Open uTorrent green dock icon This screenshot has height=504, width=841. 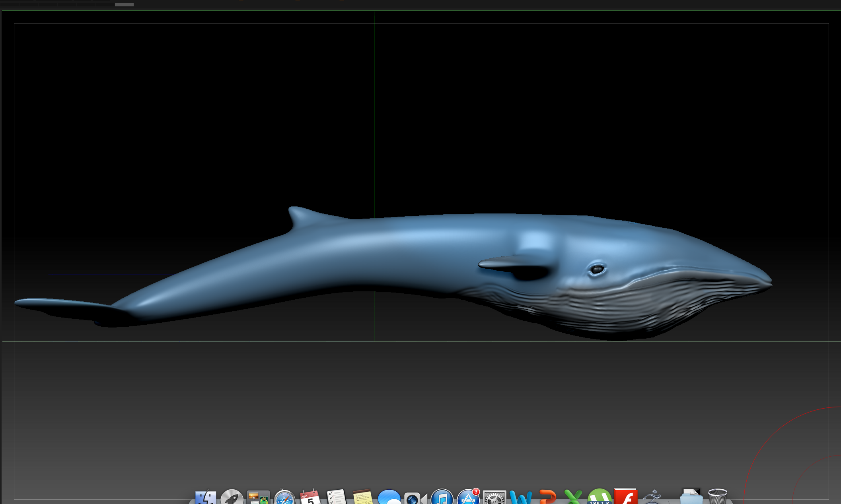point(600,498)
